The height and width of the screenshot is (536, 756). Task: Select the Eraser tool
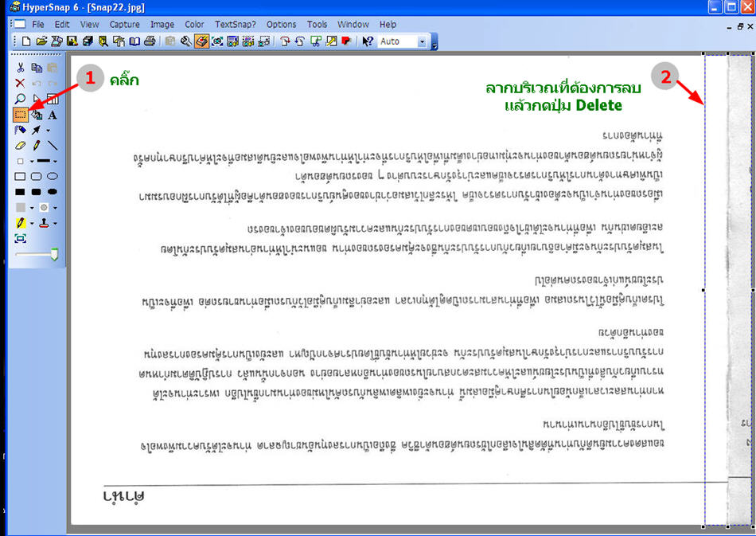(x=20, y=145)
